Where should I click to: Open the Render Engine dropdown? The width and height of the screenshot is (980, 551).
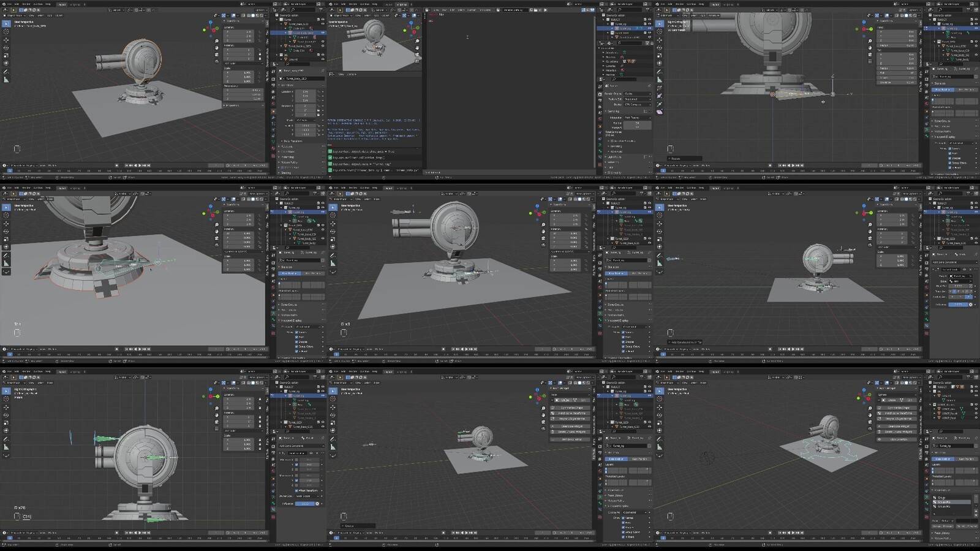click(637, 94)
